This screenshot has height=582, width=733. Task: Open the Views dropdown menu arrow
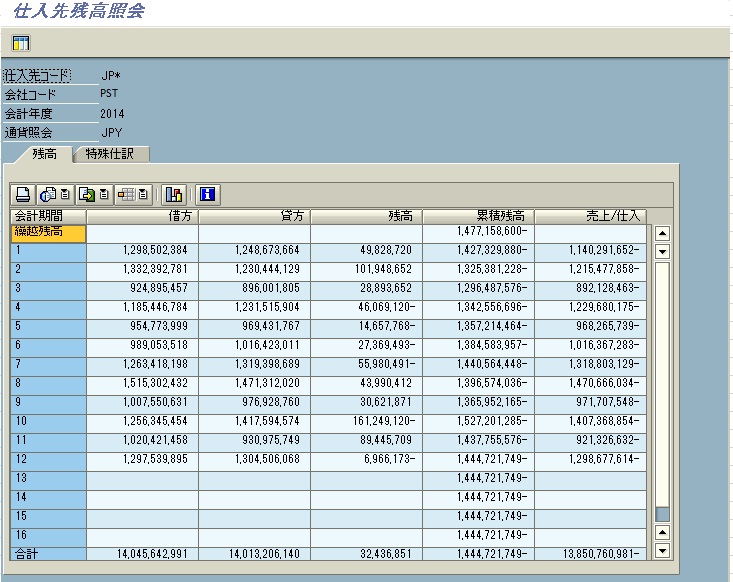64,194
